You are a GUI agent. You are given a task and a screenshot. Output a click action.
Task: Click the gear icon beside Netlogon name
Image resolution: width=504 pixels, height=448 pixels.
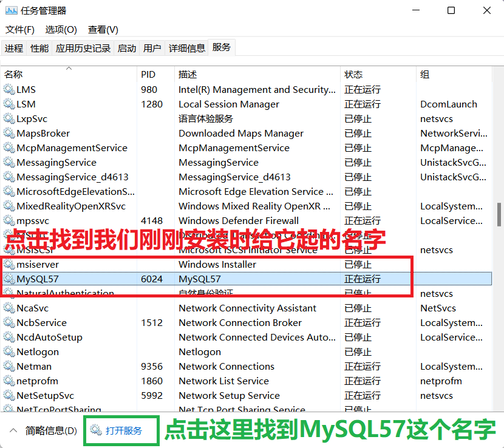point(9,351)
